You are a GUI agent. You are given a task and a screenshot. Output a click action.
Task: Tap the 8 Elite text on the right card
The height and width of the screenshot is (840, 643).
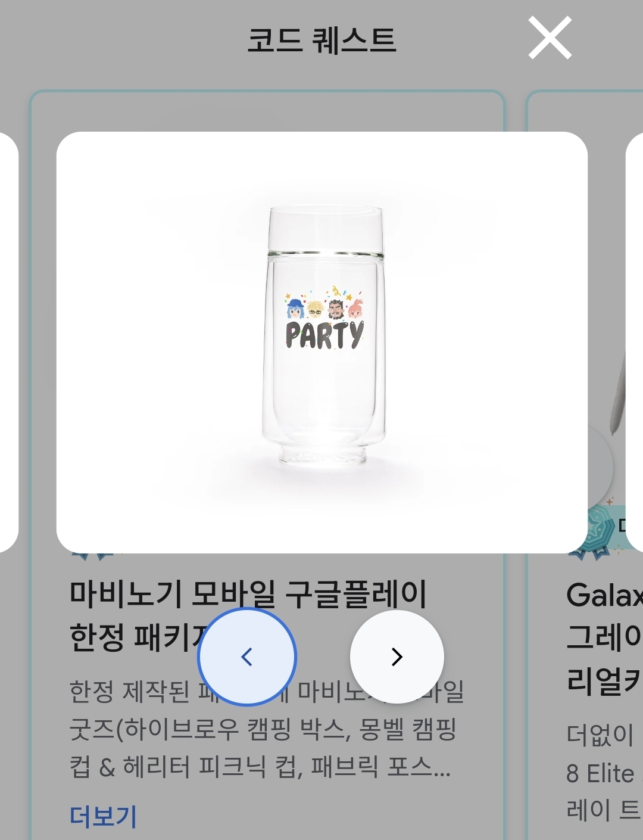coord(600,773)
